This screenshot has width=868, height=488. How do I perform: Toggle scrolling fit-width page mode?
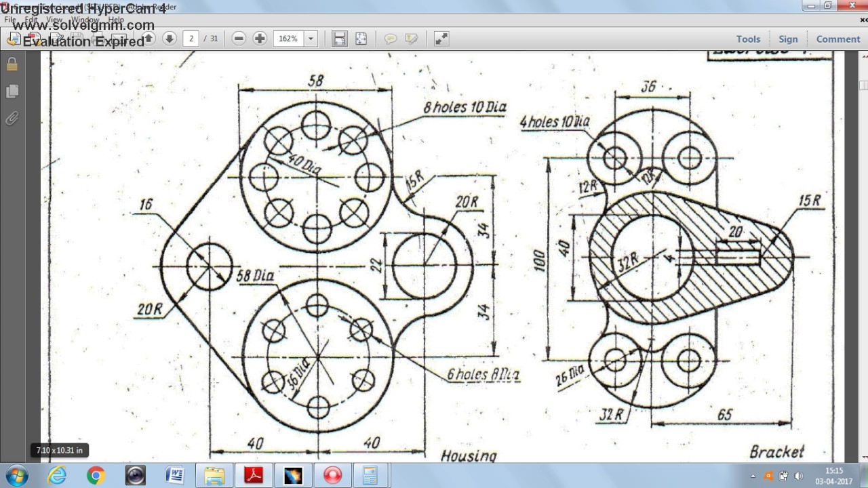point(340,39)
